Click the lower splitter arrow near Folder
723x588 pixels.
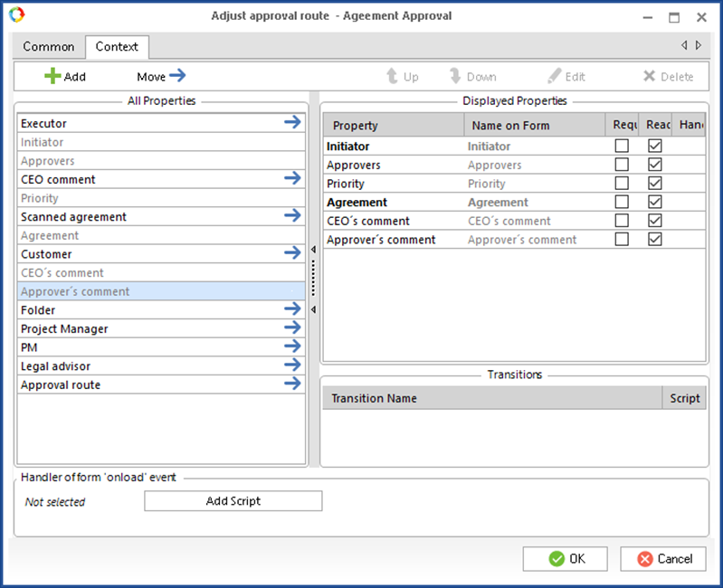pos(313,309)
